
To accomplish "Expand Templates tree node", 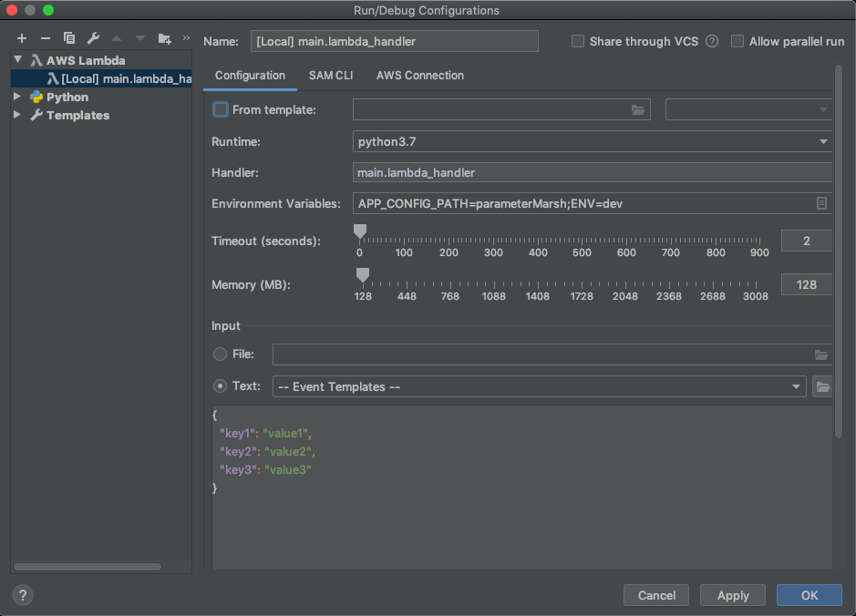I will click(17, 115).
